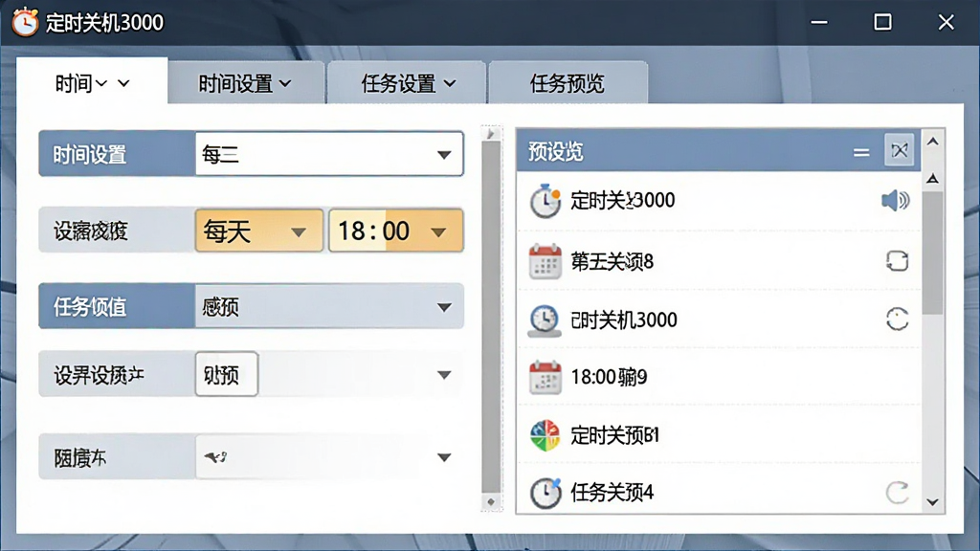
Task: Select the 第五关须8 list entry text
Action: tap(612, 262)
